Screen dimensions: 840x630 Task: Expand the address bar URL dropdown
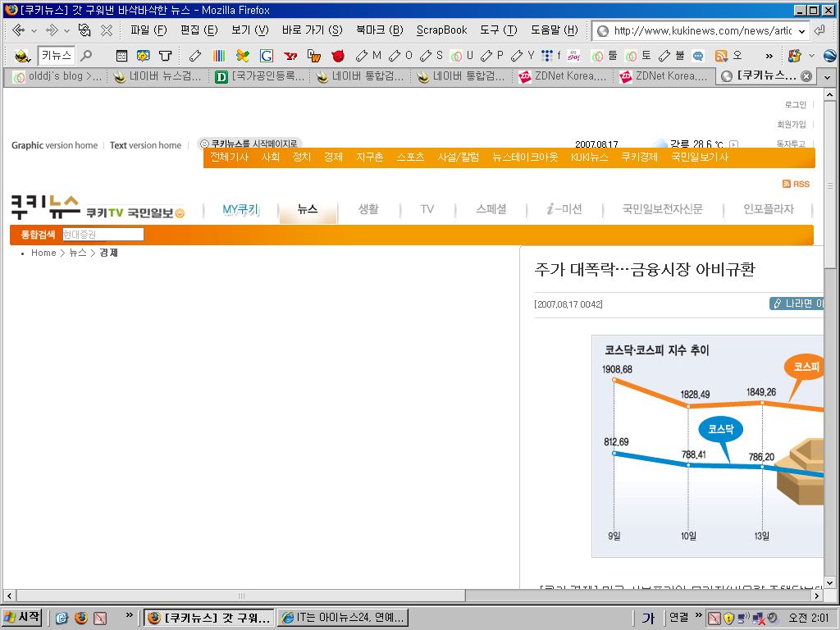pos(801,31)
